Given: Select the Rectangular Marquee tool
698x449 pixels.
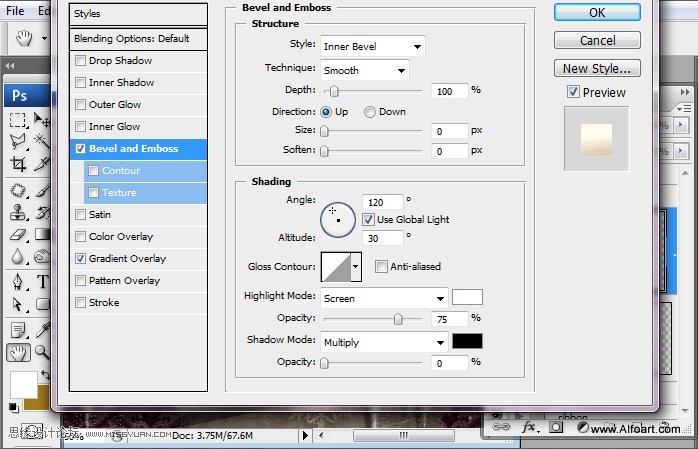Looking at the screenshot, I should coord(18,119).
